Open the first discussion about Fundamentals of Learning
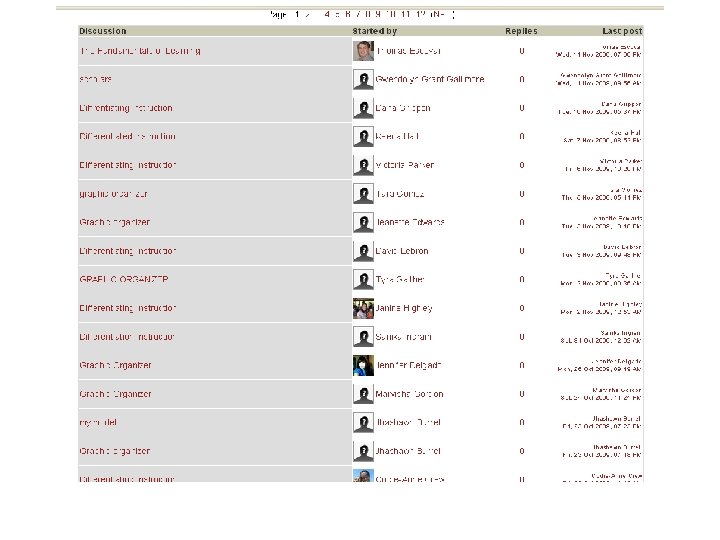This screenshot has width=720, height=540. [140, 51]
